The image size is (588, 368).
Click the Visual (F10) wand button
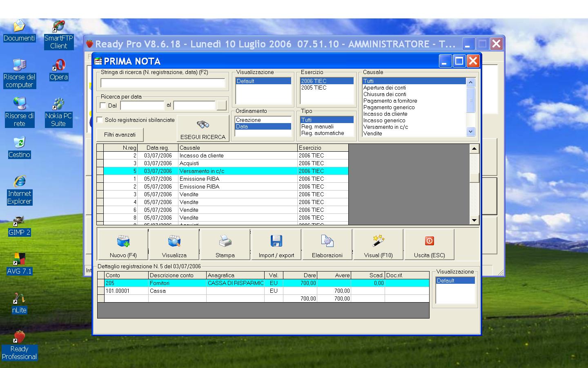click(x=379, y=245)
